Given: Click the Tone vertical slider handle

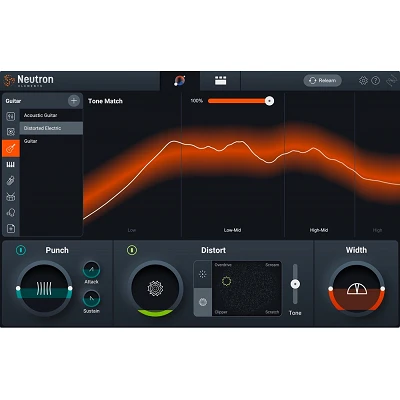Looking at the screenshot, I should coord(295,284).
